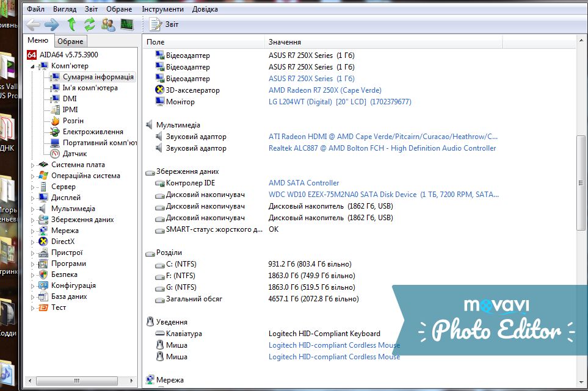Click the Значення column header
This screenshot has height=391, width=588.
383,42
